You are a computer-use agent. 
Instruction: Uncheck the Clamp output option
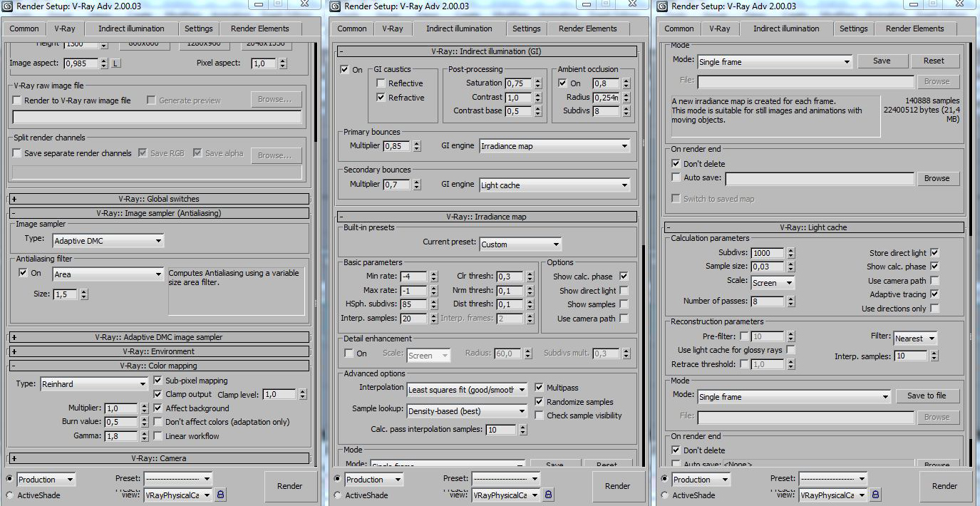(158, 394)
